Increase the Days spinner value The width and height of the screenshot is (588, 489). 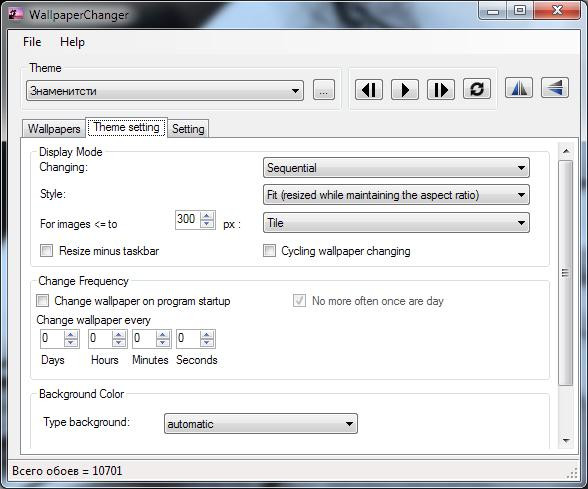click(x=71, y=334)
